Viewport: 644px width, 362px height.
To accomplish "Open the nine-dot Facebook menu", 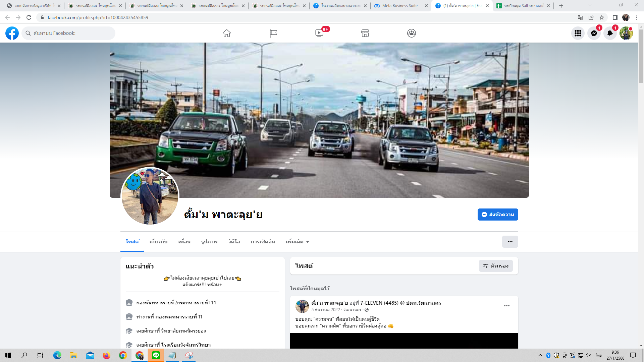I will click(578, 33).
